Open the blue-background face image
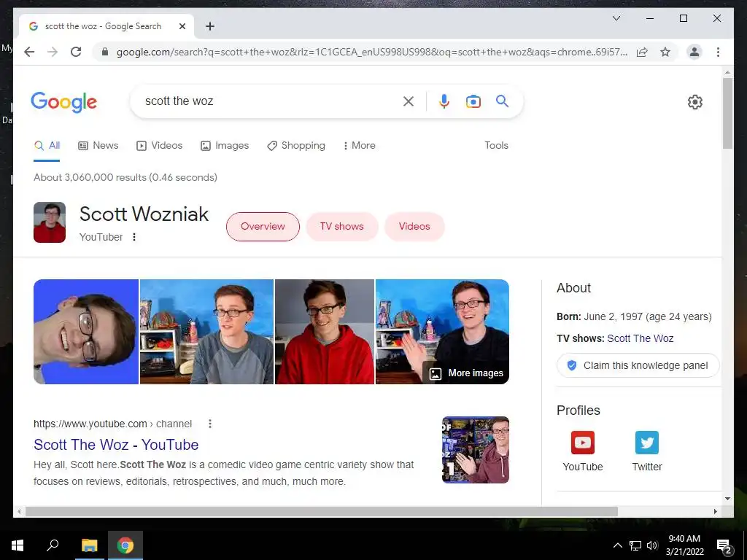Screen dimensions: 747x560 [x=86, y=332]
